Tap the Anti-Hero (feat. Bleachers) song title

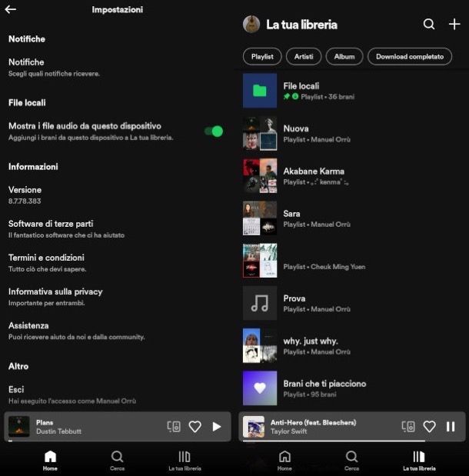[x=313, y=422]
